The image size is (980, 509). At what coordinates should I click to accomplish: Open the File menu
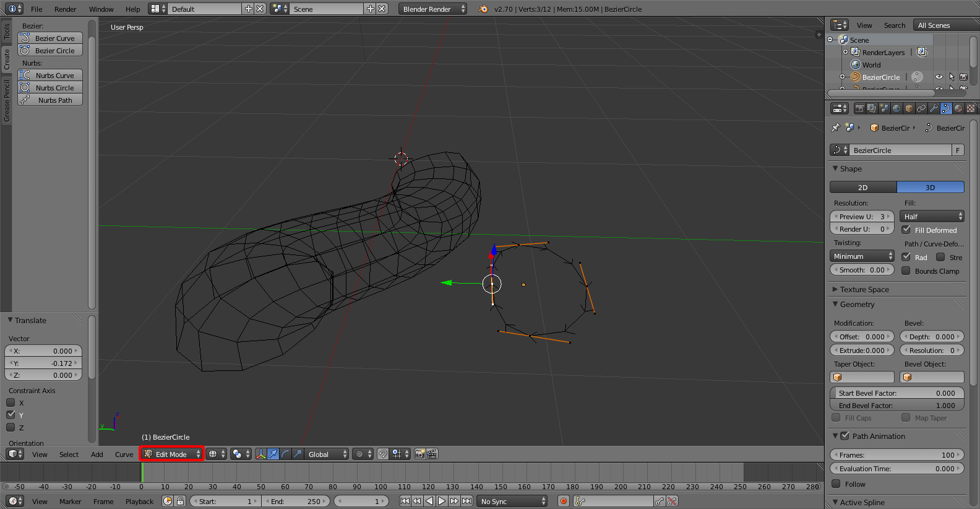coord(37,9)
